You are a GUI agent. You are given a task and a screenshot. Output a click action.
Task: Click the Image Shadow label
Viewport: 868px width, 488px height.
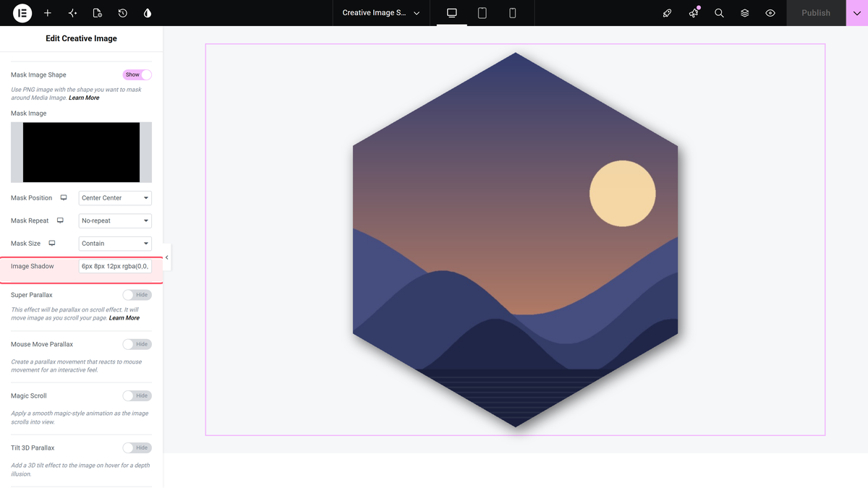click(33, 266)
